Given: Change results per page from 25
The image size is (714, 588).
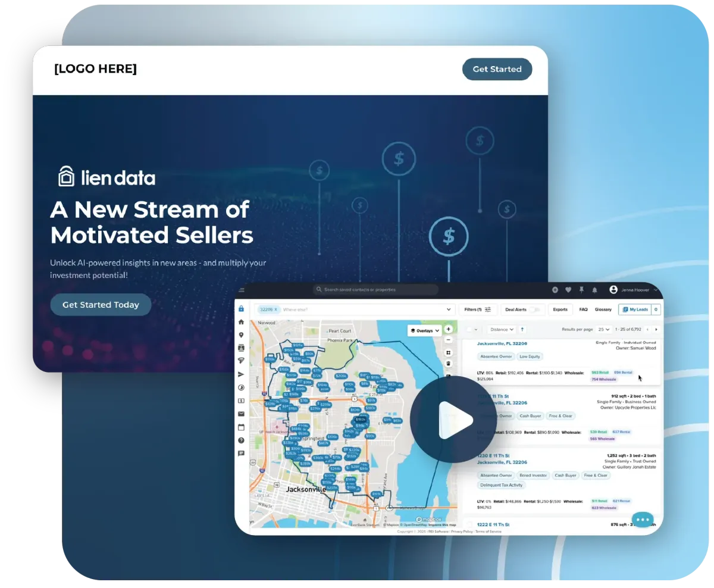Looking at the screenshot, I should [605, 329].
